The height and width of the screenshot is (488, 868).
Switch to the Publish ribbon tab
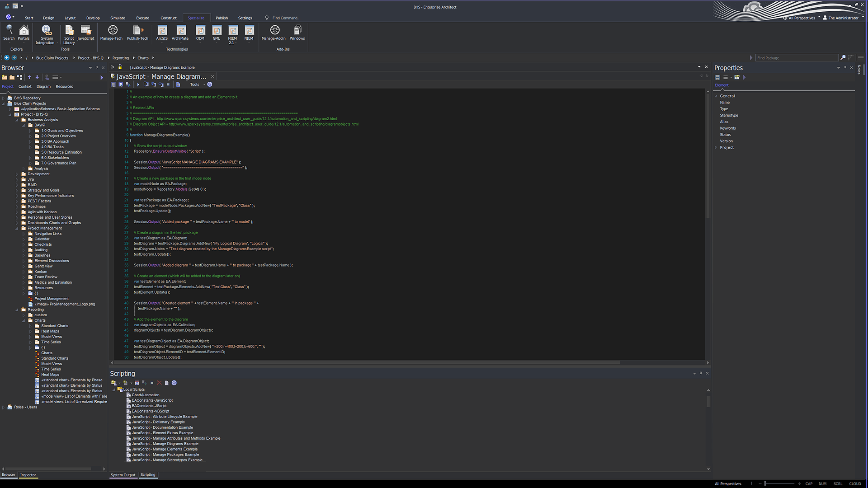point(222,18)
